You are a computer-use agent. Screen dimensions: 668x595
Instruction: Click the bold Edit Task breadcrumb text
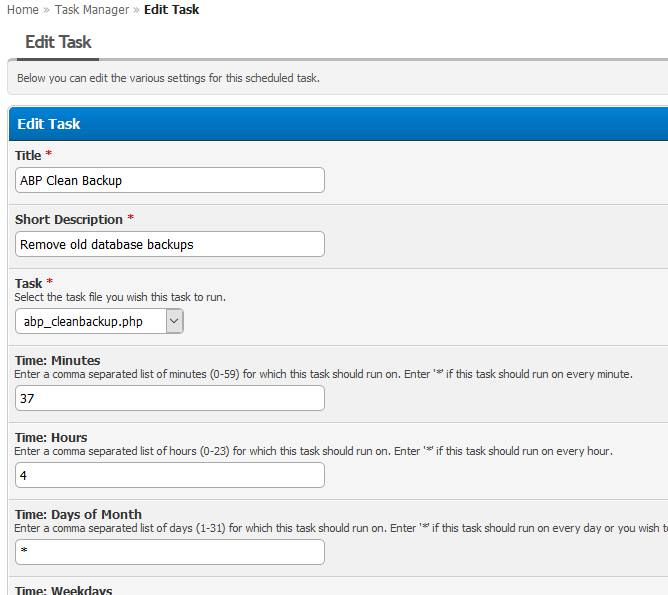tap(171, 10)
